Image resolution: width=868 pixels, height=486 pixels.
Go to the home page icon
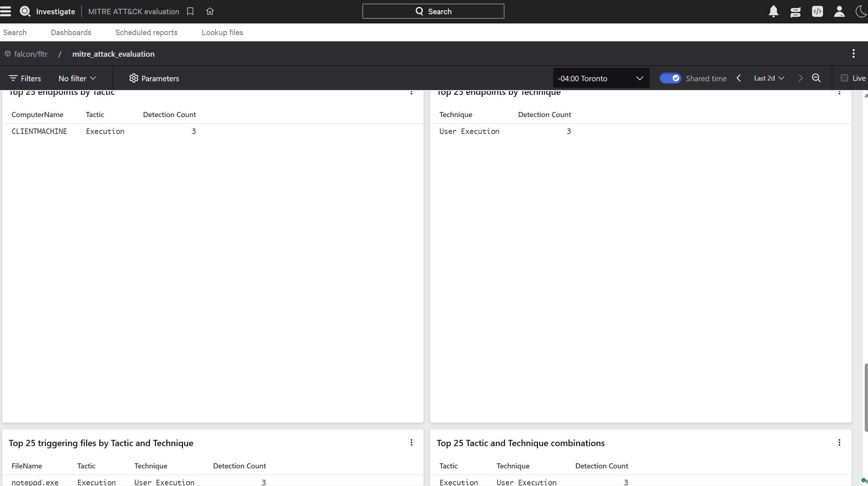(x=210, y=11)
